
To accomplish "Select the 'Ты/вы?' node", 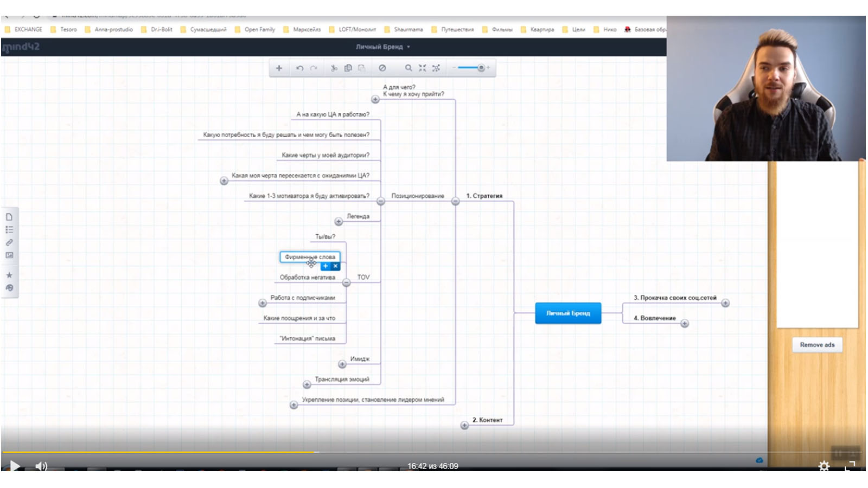I will pos(325,236).
